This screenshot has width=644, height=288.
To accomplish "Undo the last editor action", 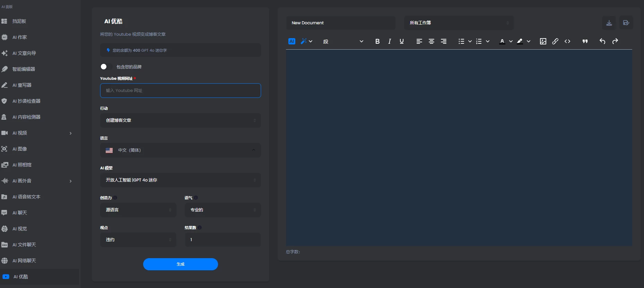I will coord(602,41).
